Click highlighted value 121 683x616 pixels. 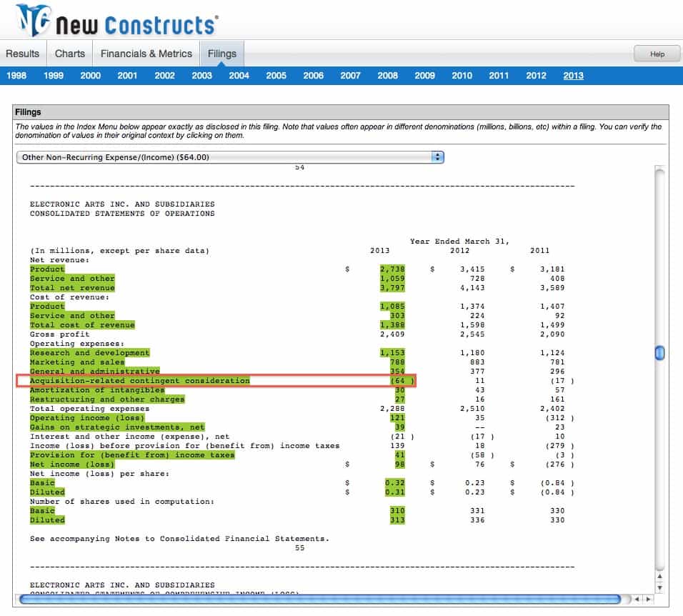398,418
